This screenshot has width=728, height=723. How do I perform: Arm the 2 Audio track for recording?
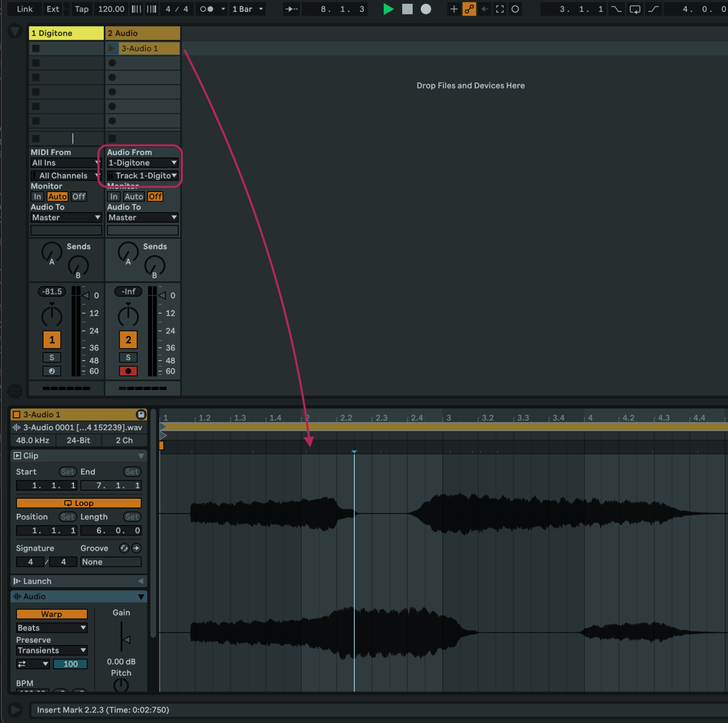point(128,371)
